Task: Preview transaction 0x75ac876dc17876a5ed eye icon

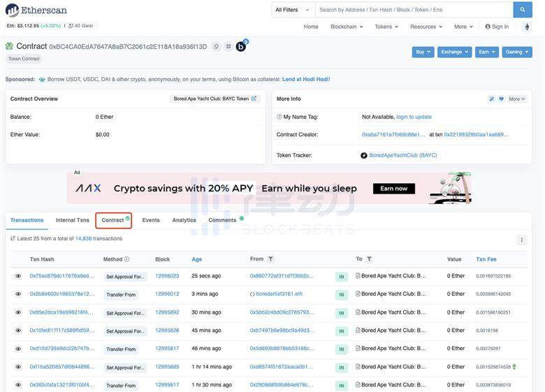Action: coord(18,276)
